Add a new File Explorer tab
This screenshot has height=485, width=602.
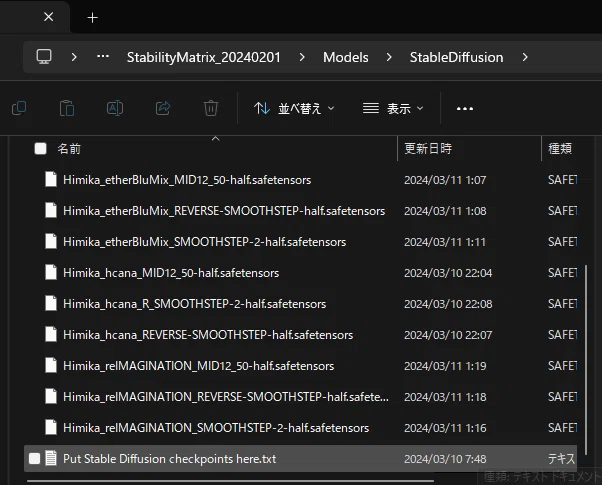point(92,18)
